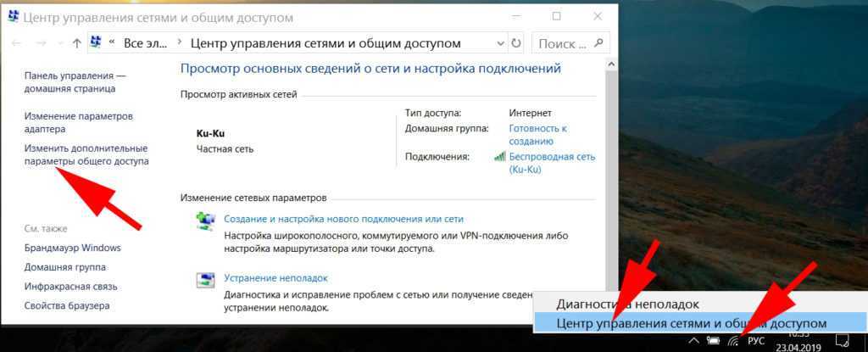Show hidden tray icons chevron

(x=694, y=341)
